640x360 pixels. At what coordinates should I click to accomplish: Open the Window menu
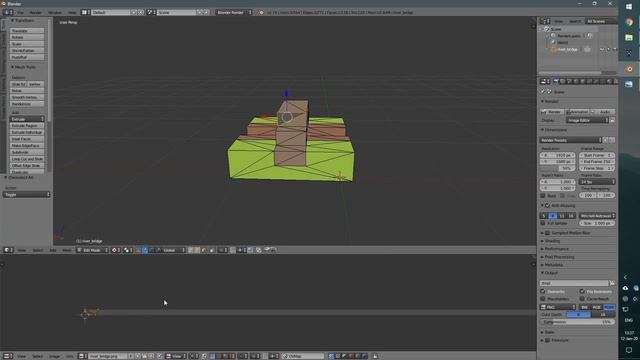(x=55, y=13)
